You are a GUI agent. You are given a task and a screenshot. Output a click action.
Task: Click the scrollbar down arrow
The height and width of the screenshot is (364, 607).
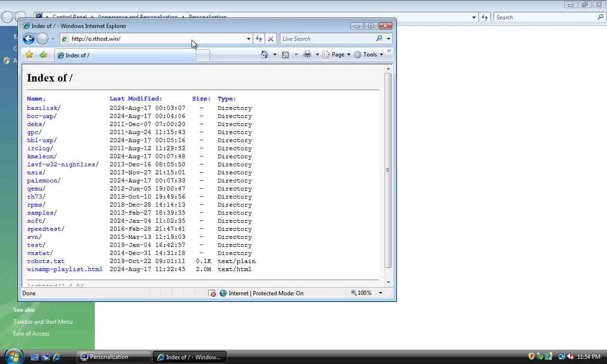[x=388, y=282]
